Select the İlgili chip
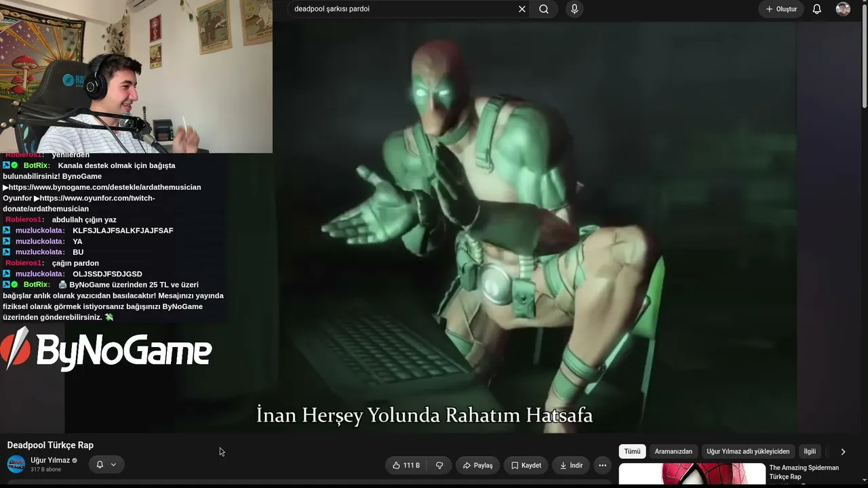The width and height of the screenshot is (868, 488). tap(810, 451)
